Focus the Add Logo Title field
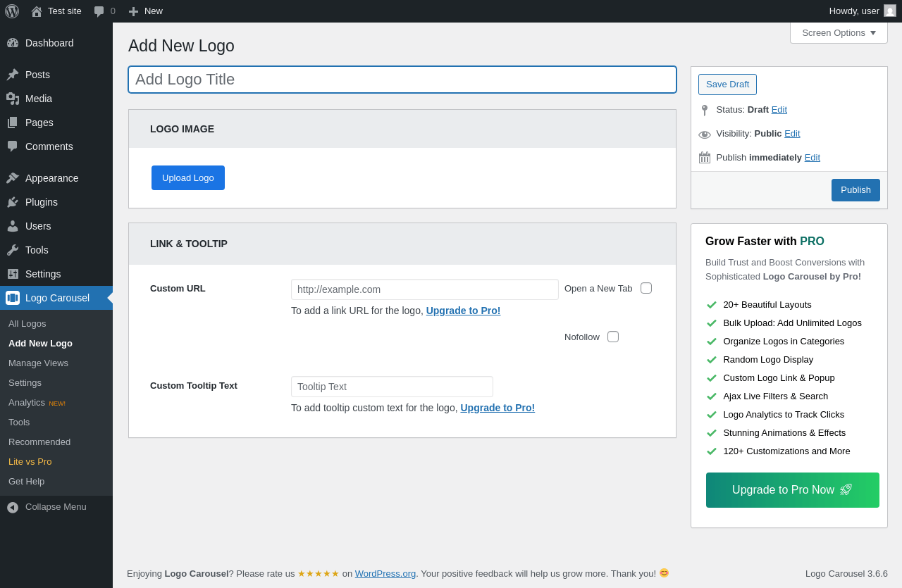Screen dimensions: 902x588 click(x=402, y=80)
